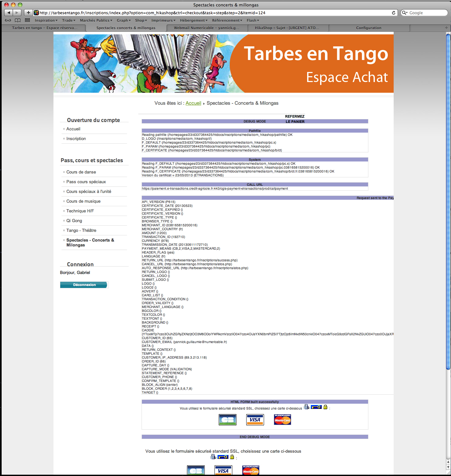Image resolution: width=451 pixels, height=476 pixels.
Task: Open the Graph bookmarks dropdown
Action: (124, 20)
